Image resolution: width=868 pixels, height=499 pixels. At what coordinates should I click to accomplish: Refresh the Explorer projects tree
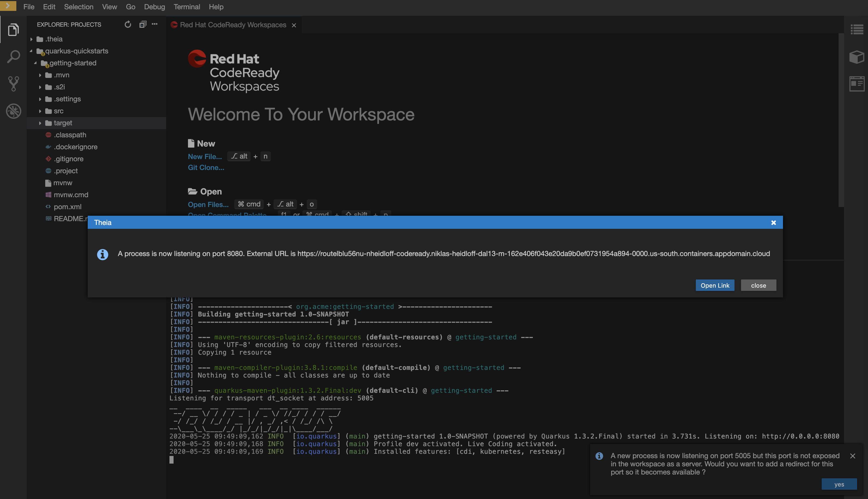coord(128,24)
